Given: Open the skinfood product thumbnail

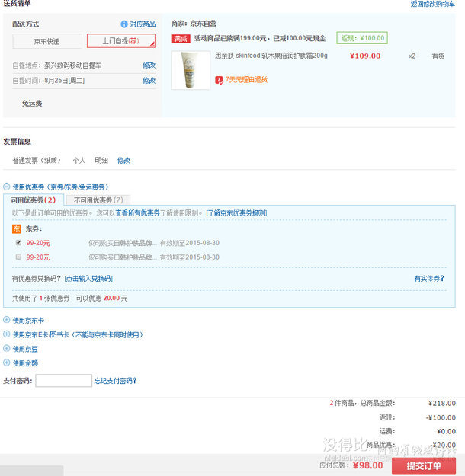Looking at the screenshot, I should [x=191, y=70].
